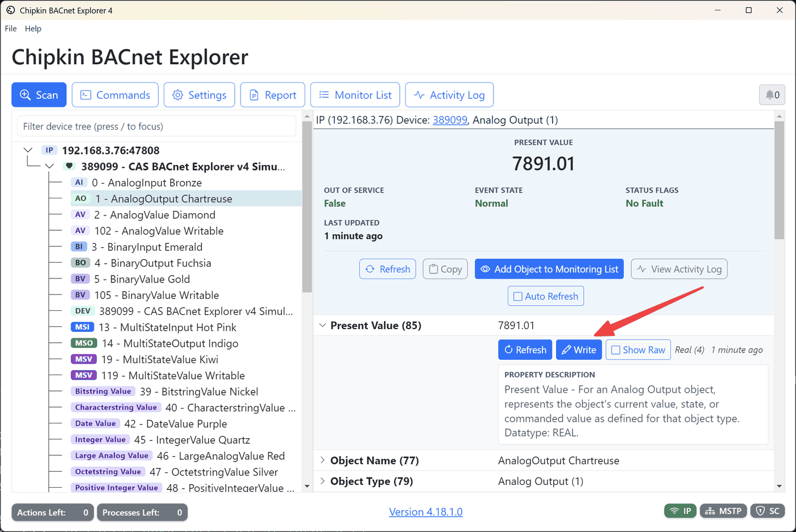Screen dimensions: 796x532
Task: Click Bitstring Value badge
Action: tap(103, 391)
